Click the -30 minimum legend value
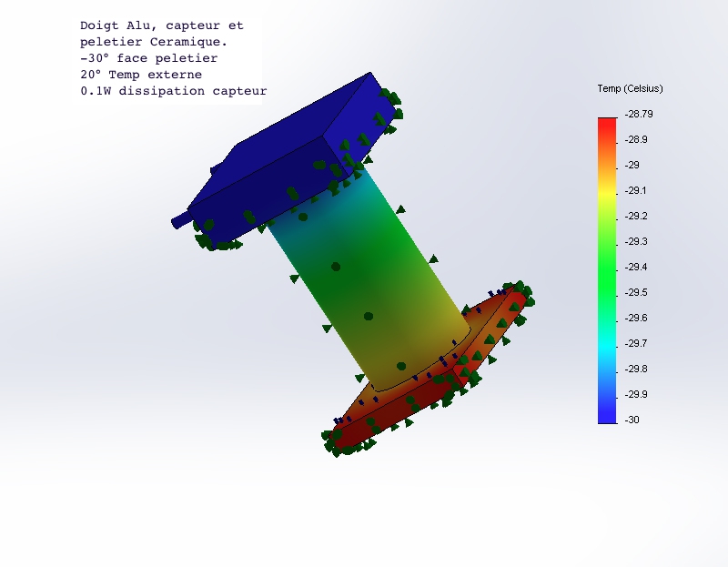Viewport: 728px width, 567px height. [632, 420]
